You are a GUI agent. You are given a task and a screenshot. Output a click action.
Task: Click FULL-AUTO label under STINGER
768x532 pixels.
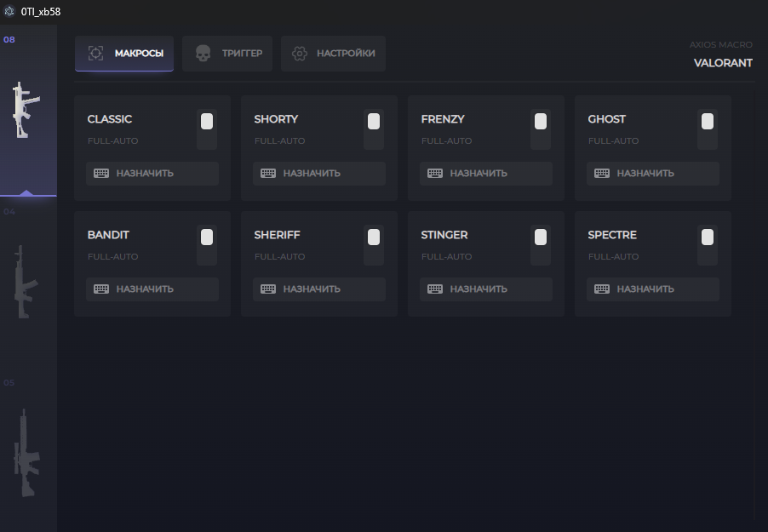click(447, 257)
